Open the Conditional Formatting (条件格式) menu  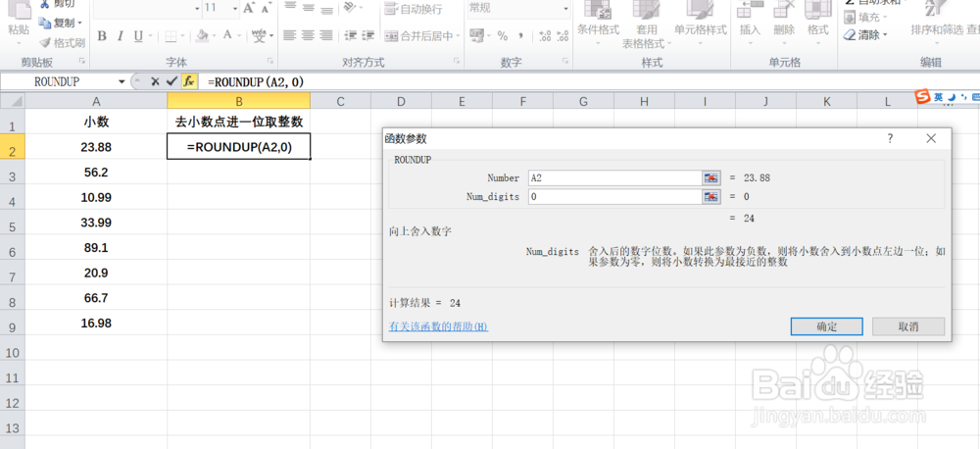point(598,24)
